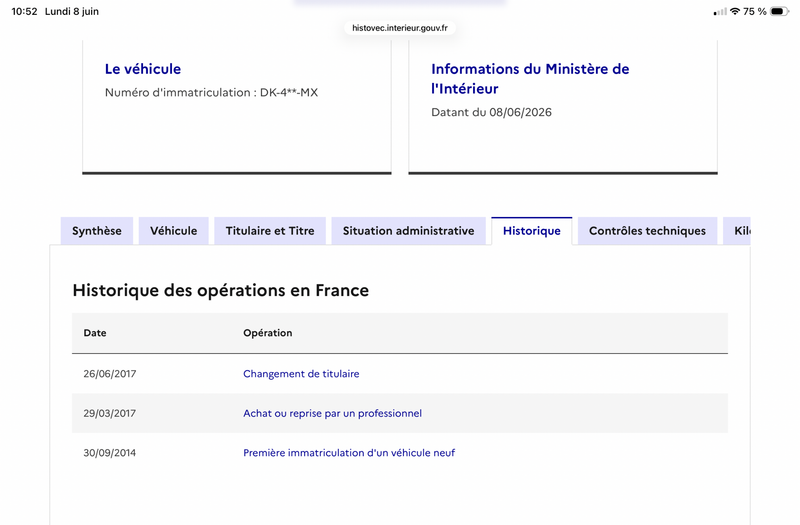The width and height of the screenshot is (800, 525).
Task: Tap the Wi-Fi icon in status bar
Action: 735,11
